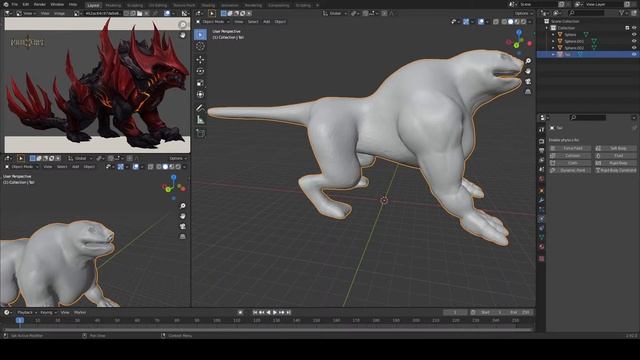Image resolution: width=640 pixels, height=360 pixels.
Task: Hide the selected Tail object via eye icon
Action: (634, 54)
